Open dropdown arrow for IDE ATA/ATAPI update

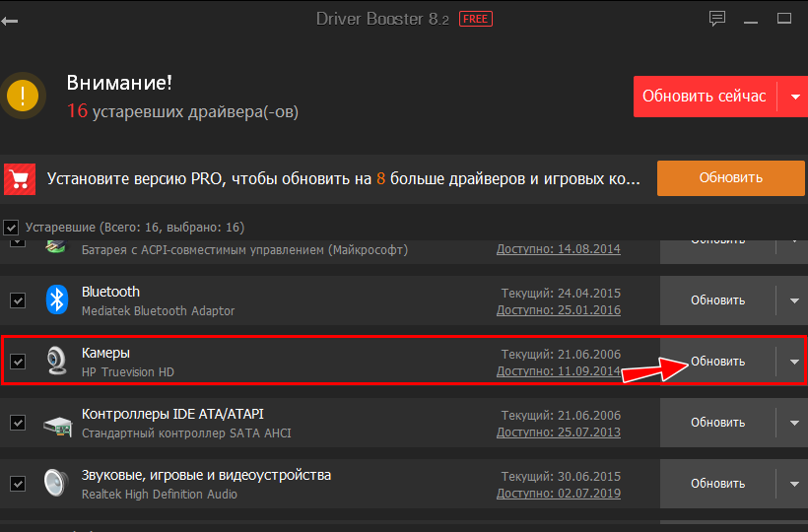tap(794, 423)
